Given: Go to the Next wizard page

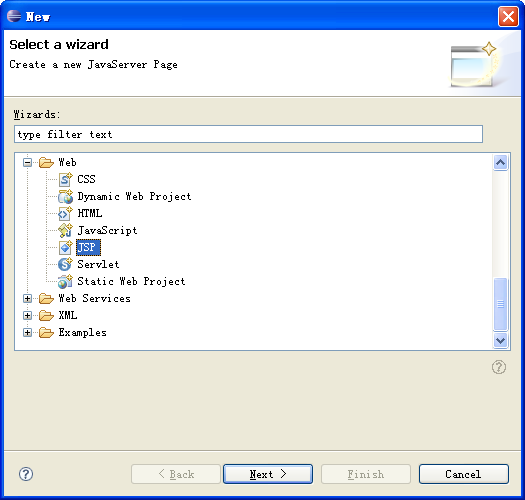Looking at the screenshot, I should [268, 474].
